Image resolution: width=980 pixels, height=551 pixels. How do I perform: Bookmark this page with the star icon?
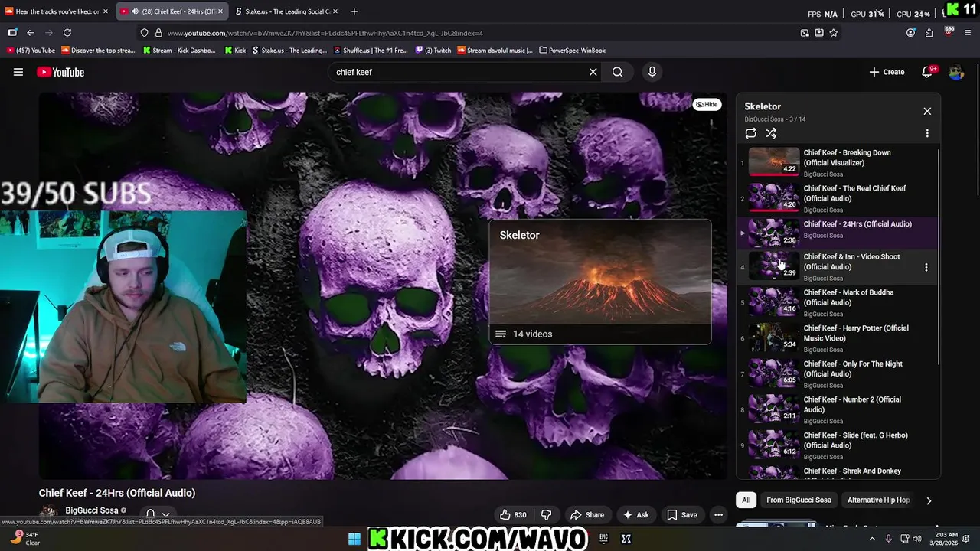834,33
